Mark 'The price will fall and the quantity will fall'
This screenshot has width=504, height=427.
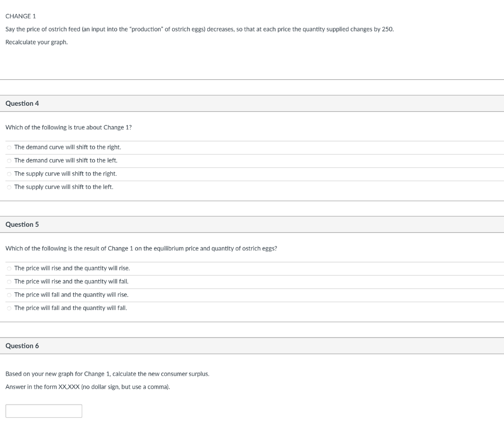point(9,308)
